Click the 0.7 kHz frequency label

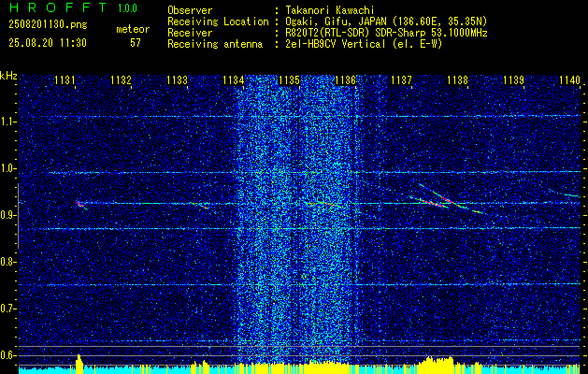tap(7, 309)
